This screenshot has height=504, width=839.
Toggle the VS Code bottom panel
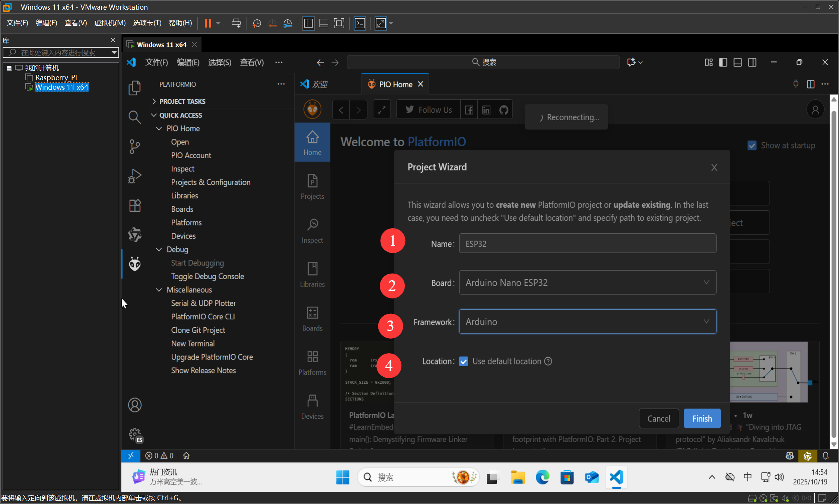point(737,62)
